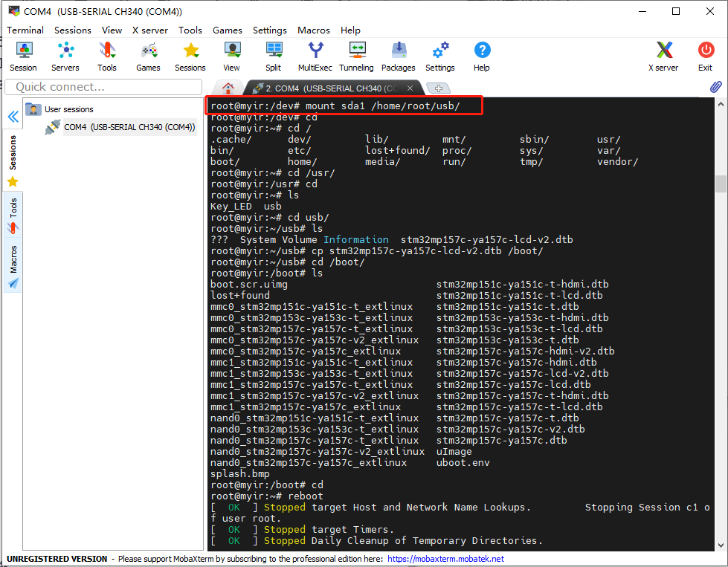Switch to the Sessions vertical sidebar tab
This screenshot has width=728, height=567.
click(x=13, y=152)
